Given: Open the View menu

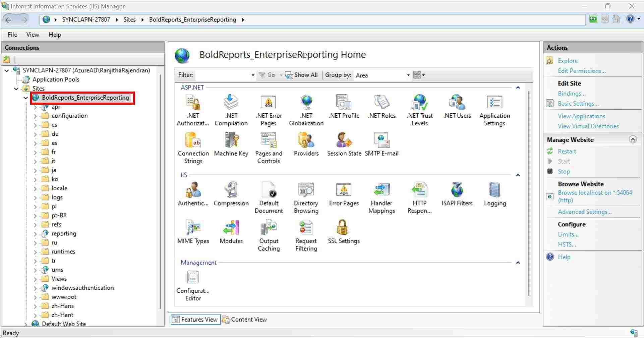Looking at the screenshot, I should (33, 35).
